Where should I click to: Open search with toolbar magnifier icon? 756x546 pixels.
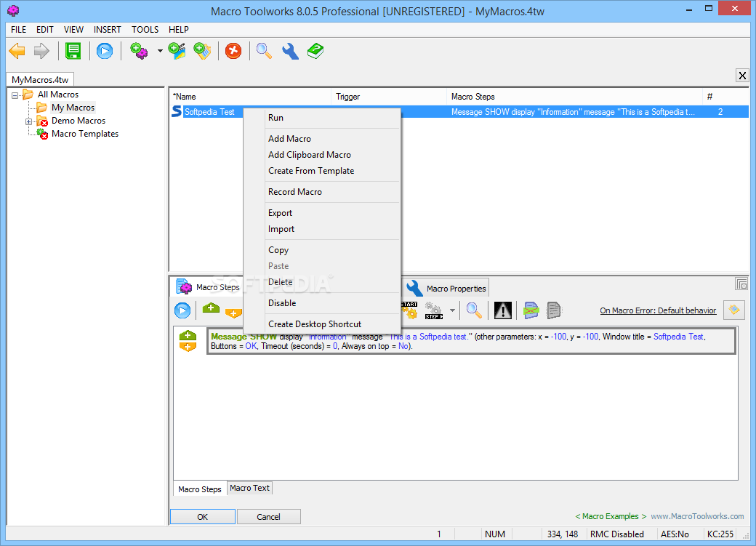tap(264, 51)
